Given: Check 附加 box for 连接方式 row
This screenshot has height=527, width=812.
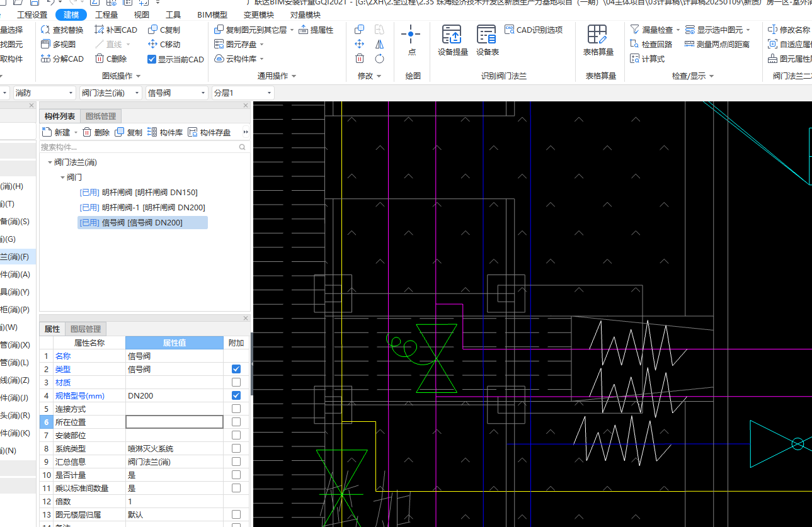Looking at the screenshot, I should tap(236, 409).
